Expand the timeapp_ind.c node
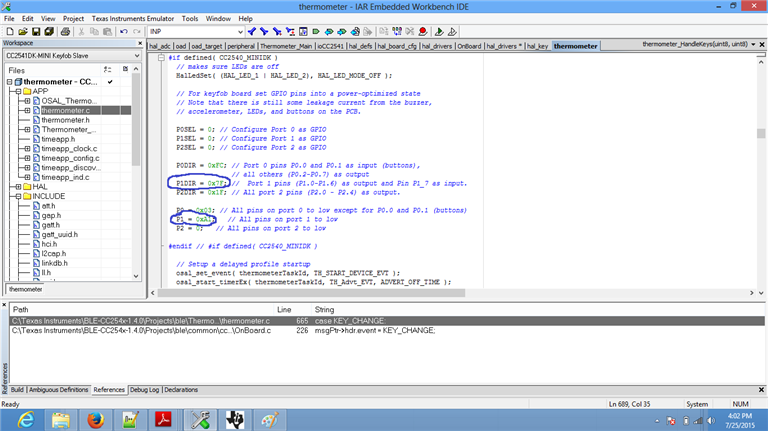768x431 pixels. 27,177
